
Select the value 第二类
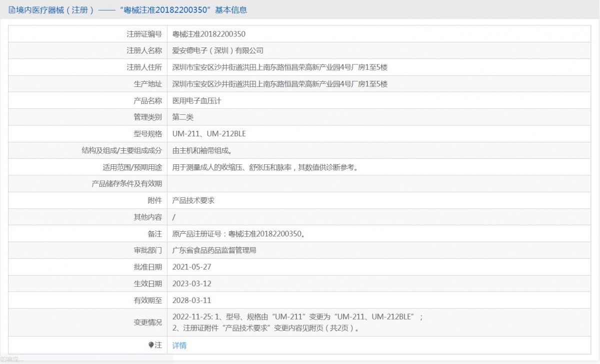(x=183, y=117)
